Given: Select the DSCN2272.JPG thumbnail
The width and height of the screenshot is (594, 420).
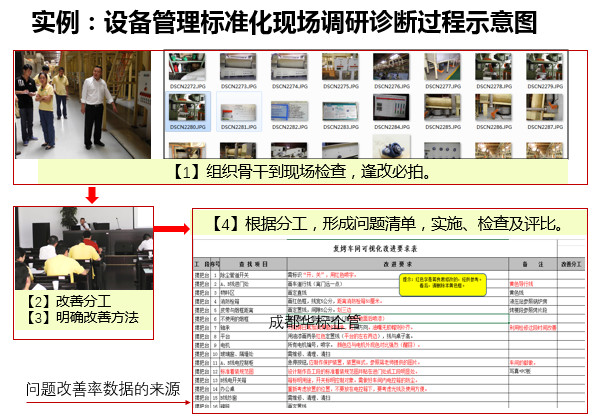Looking at the screenshot, I should tap(187, 67).
